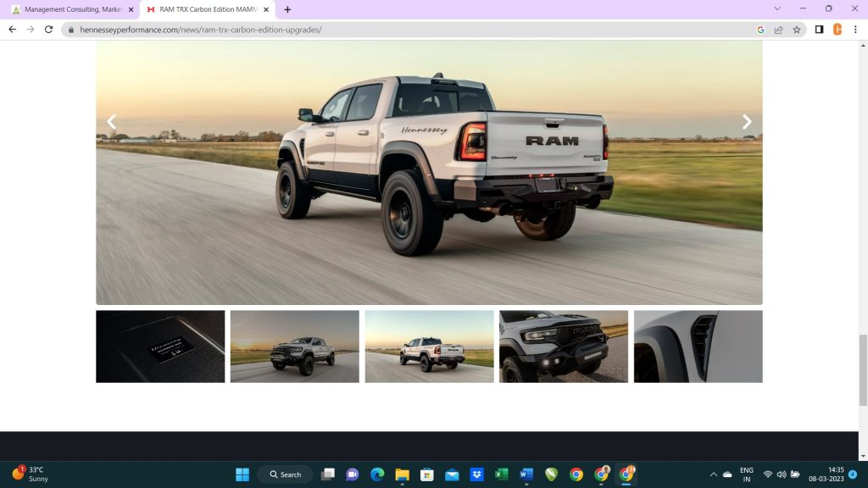
Task: Open the Mail app from the taskbar
Action: [x=453, y=474]
